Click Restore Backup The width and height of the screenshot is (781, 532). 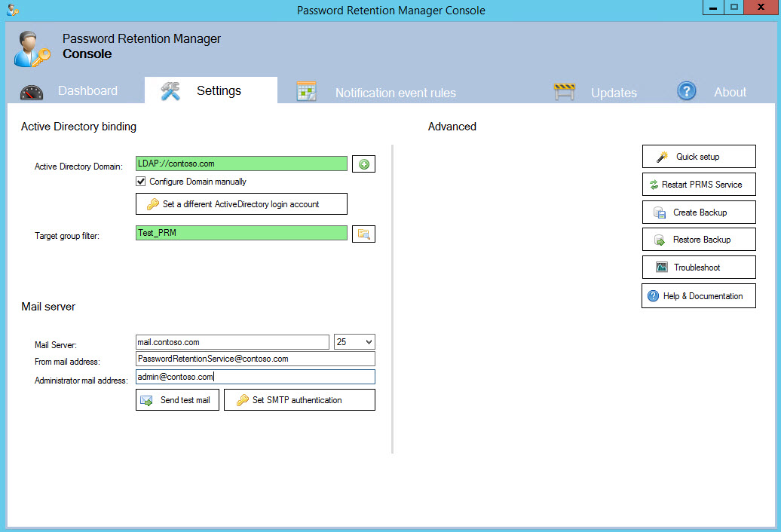coord(698,239)
